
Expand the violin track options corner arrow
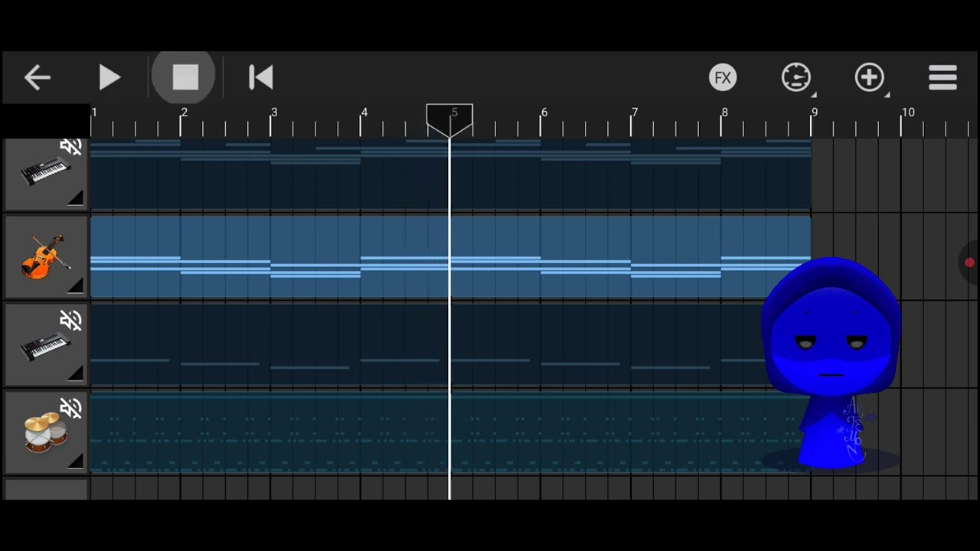tap(75, 286)
